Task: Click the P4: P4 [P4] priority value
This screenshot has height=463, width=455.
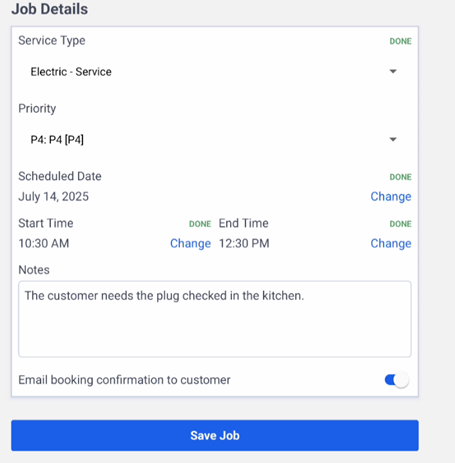Action: (x=57, y=139)
